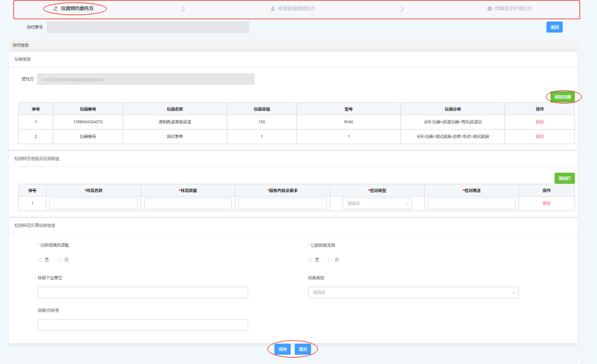Expand the 项目类别 select box
Viewport: 597px width, 364px height.
(x=412, y=292)
